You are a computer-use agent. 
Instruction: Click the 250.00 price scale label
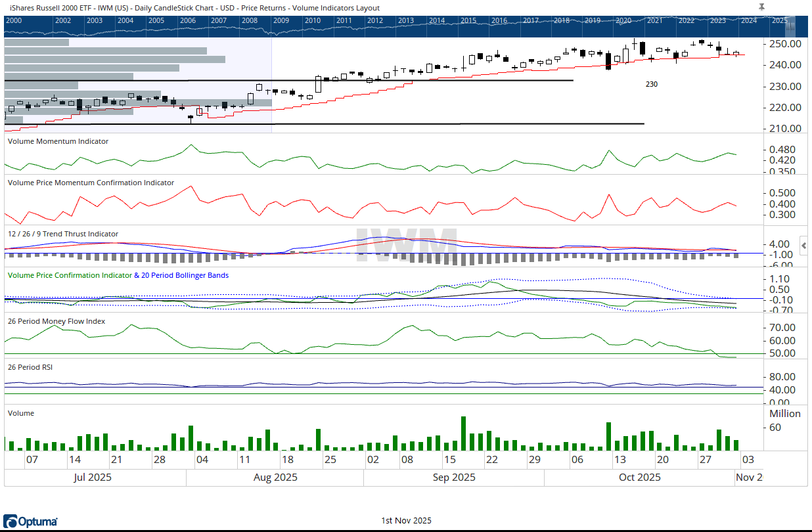click(785, 44)
